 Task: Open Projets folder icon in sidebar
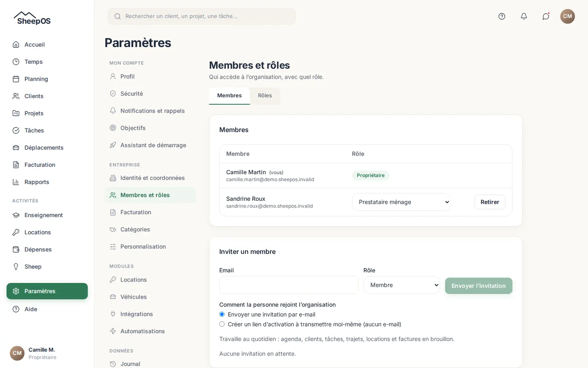point(16,113)
